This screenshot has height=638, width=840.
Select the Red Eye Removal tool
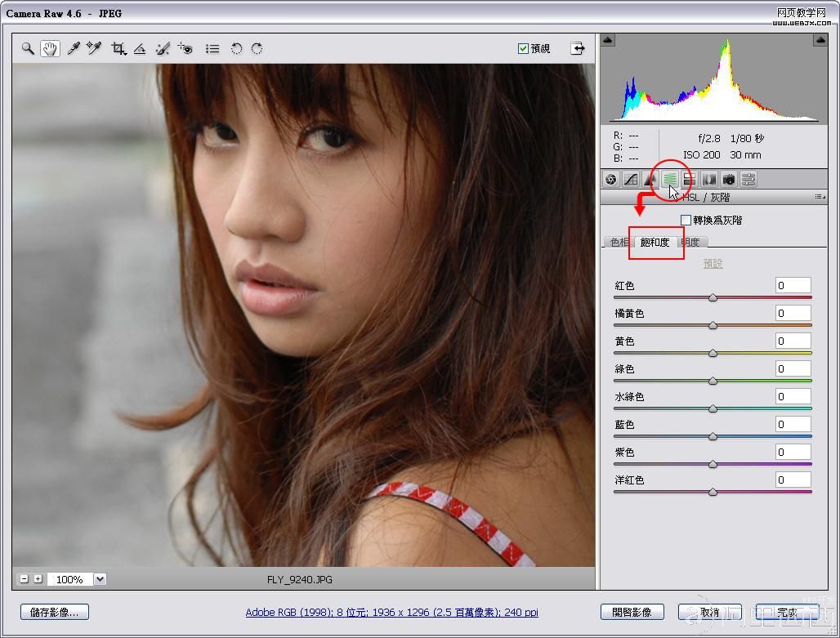pyautogui.click(x=185, y=49)
